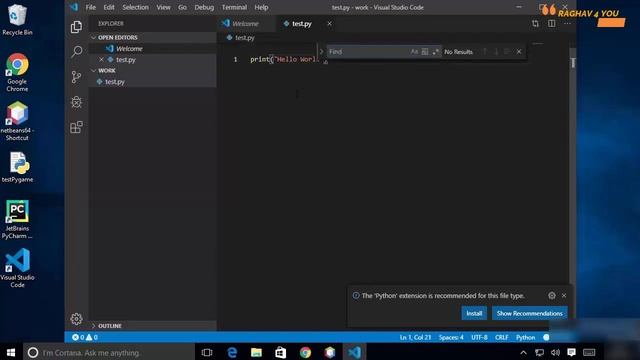This screenshot has width=640, height=360.
Task: Split the editor to the right
Action: tap(551, 24)
